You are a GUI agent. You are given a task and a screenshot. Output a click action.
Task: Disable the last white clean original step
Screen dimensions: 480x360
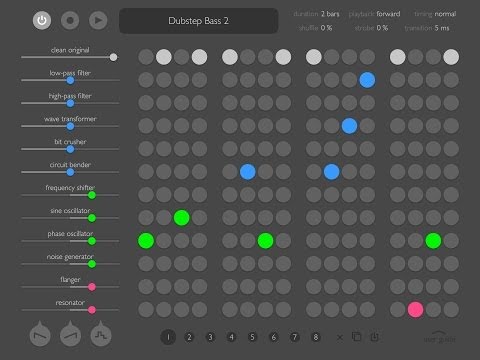click(451, 57)
